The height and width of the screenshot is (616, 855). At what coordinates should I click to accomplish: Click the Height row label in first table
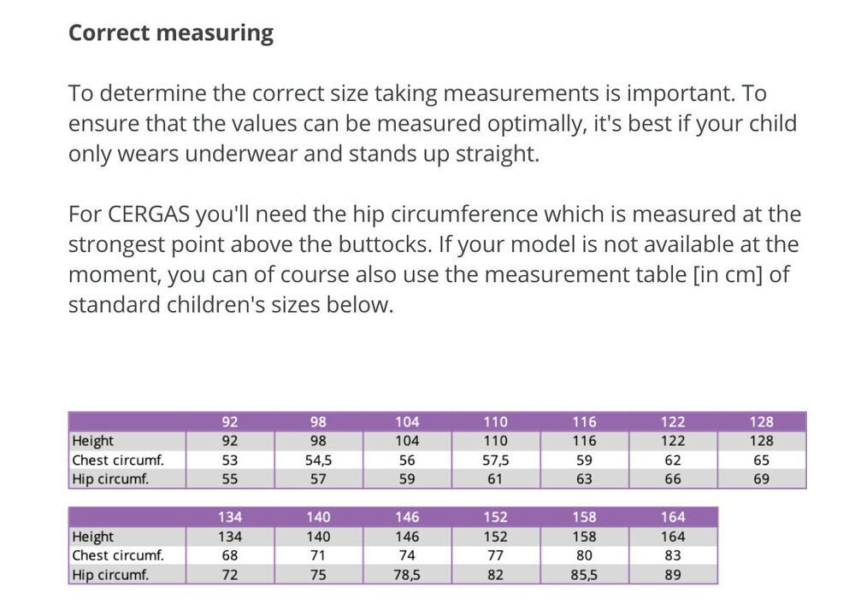[x=93, y=441]
